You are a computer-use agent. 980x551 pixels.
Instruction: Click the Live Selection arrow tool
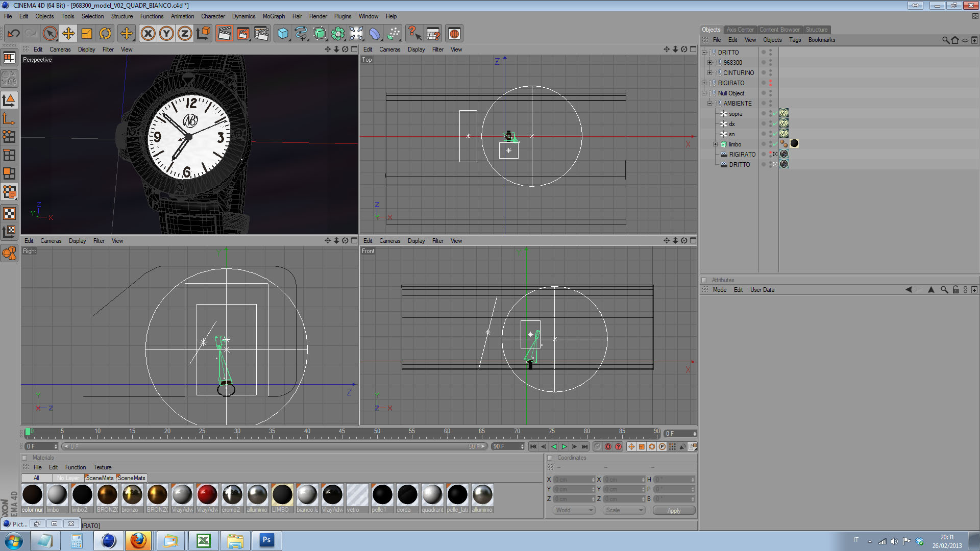click(x=50, y=34)
